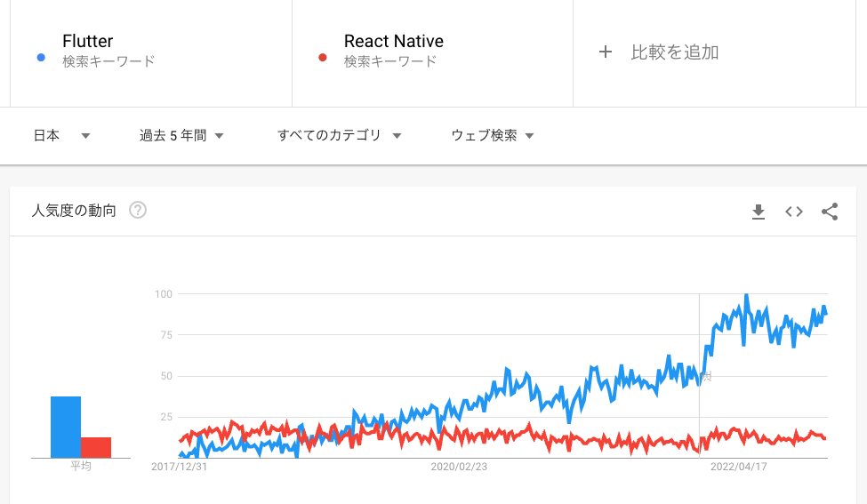Click the download CSV icon
The width and height of the screenshot is (867, 504).
click(x=759, y=212)
